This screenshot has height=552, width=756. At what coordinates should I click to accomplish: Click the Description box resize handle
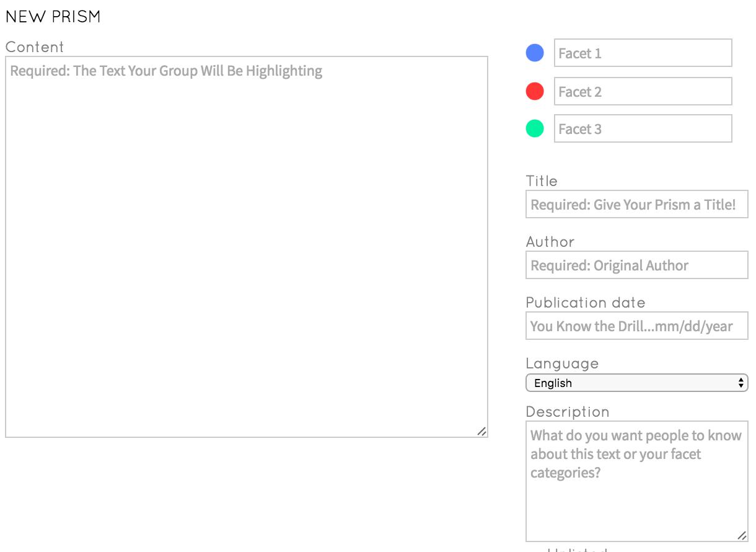coord(742,535)
